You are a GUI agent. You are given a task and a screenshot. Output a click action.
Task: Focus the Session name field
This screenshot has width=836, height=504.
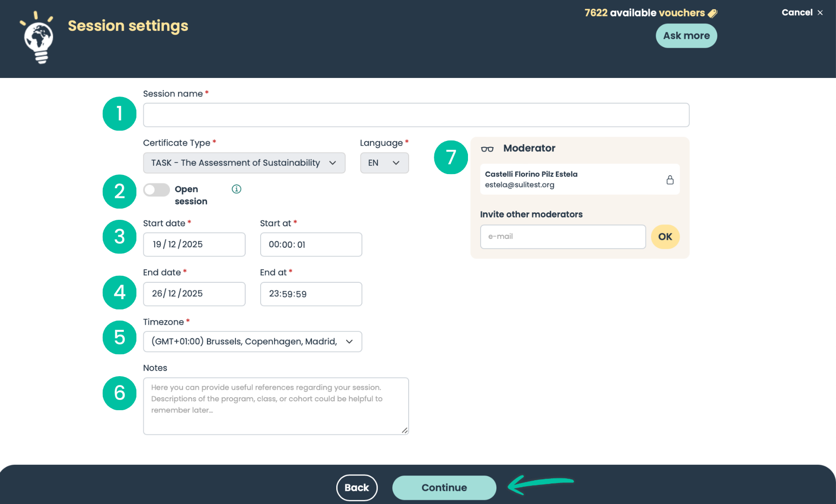click(x=416, y=115)
